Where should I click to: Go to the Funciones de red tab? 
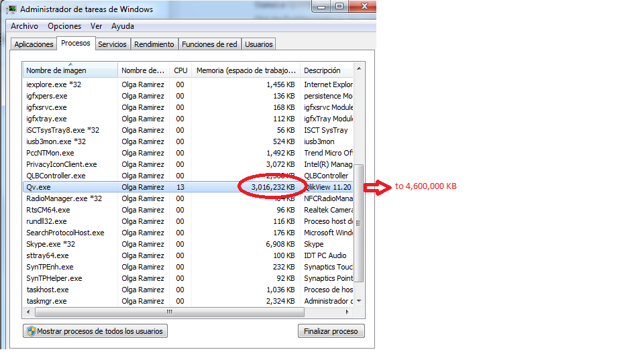pyautogui.click(x=209, y=44)
